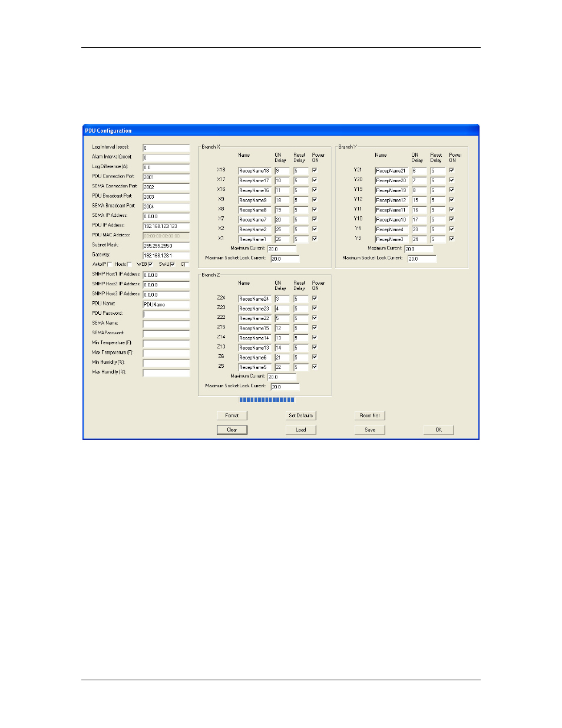Click the Subnet Mask field
This screenshot has width=562, height=728.
(x=166, y=246)
